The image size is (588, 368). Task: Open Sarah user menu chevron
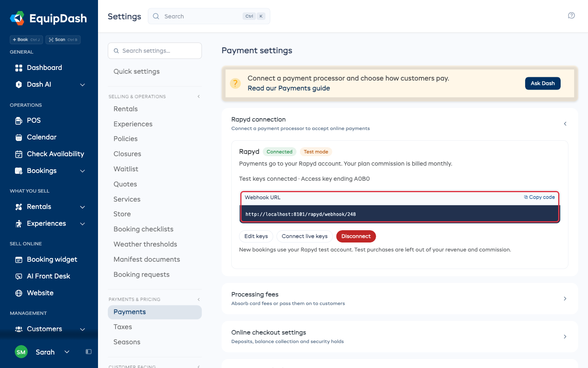click(x=67, y=352)
